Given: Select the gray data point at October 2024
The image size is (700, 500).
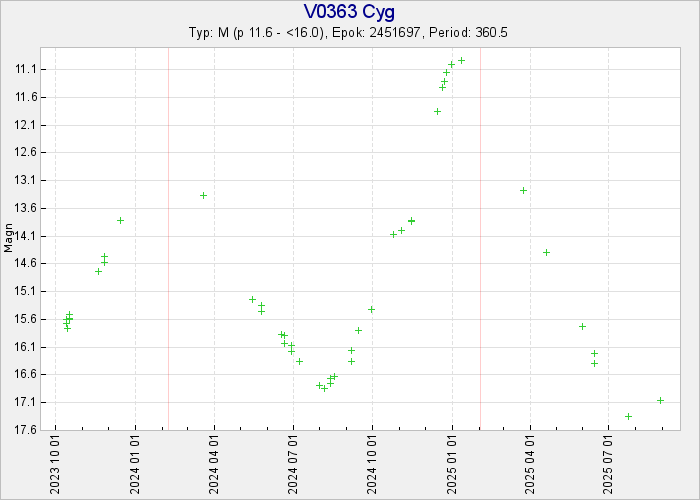Looking at the screenshot, I should tap(371, 309).
